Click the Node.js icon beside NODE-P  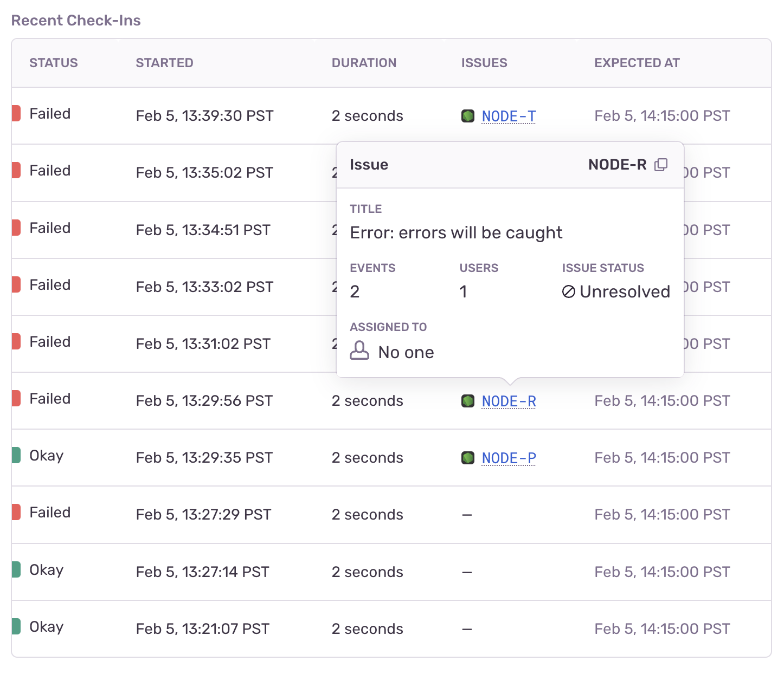coord(468,458)
